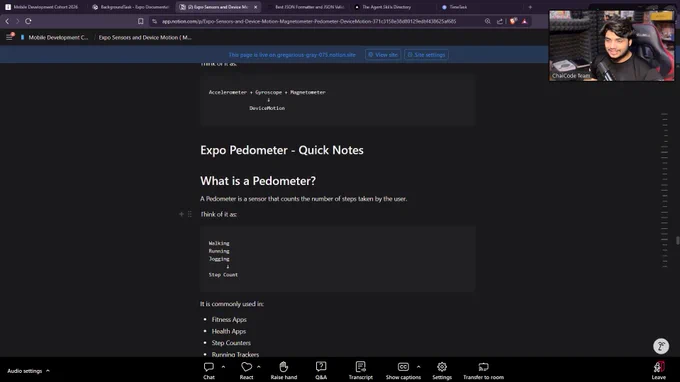The width and height of the screenshot is (680, 382).
Task: Close the Expo Sensors tab
Action: 255,7
